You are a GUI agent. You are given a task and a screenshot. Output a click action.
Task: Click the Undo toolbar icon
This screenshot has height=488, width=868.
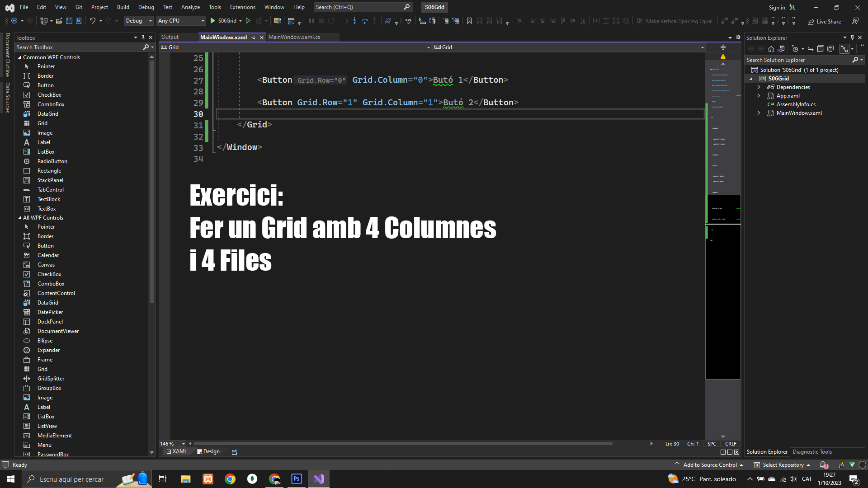pyautogui.click(x=93, y=21)
